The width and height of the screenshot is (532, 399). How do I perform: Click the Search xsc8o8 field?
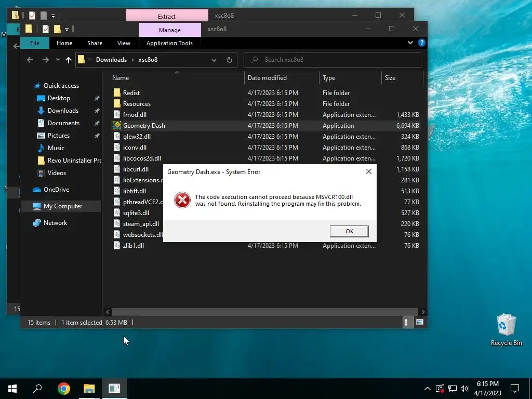(332, 60)
